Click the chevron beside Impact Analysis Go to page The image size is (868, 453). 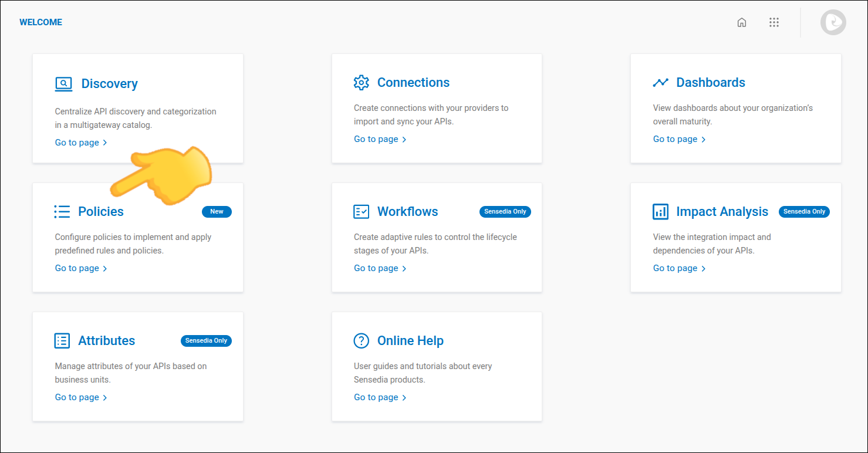(x=702, y=268)
